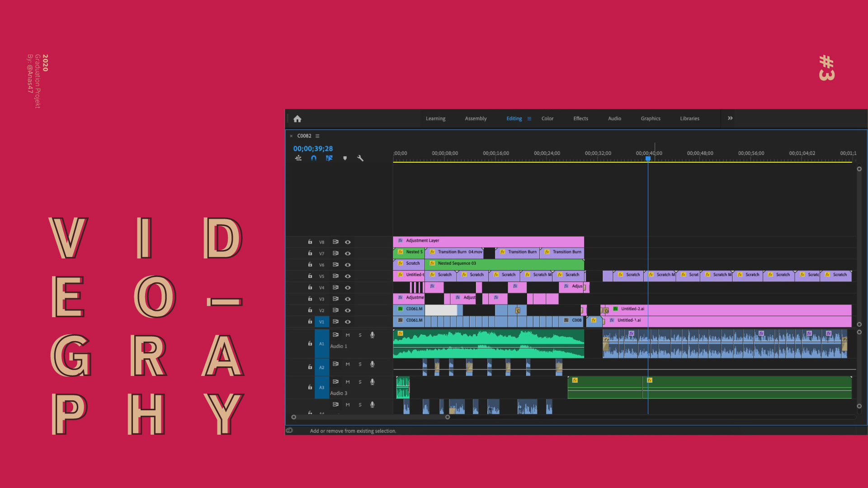Hide track V7 with eye icon
The image size is (868, 488).
click(348, 253)
